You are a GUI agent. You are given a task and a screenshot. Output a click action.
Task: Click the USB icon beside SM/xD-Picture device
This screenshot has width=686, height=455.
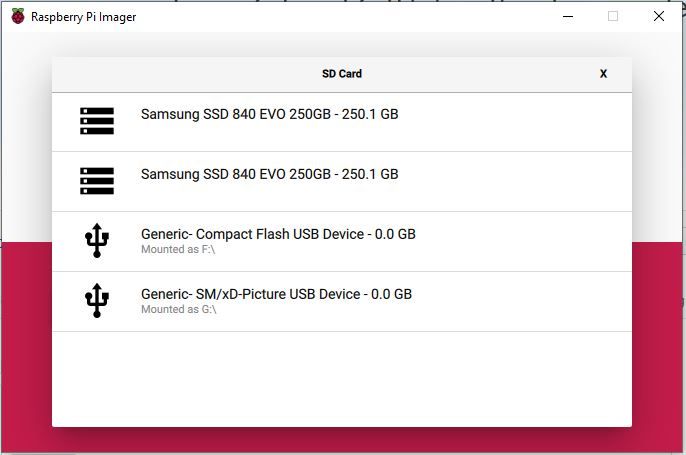click(x=97, y=301)
